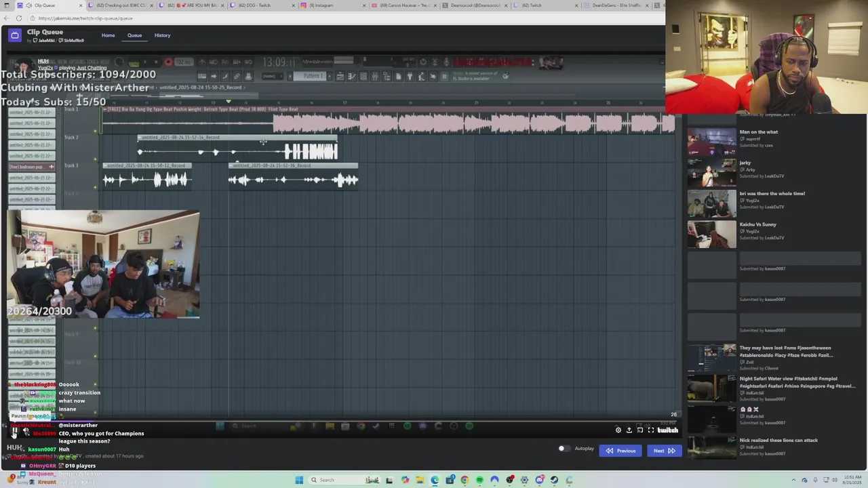Click the Clip Queue logo icon
868x488 pixels.
(x=15, y=35)
